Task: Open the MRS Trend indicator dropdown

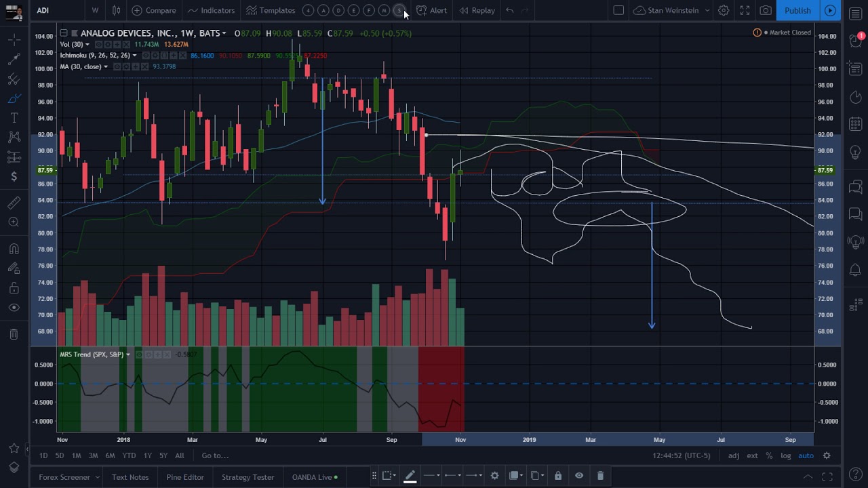Action: tap(128, 354)
